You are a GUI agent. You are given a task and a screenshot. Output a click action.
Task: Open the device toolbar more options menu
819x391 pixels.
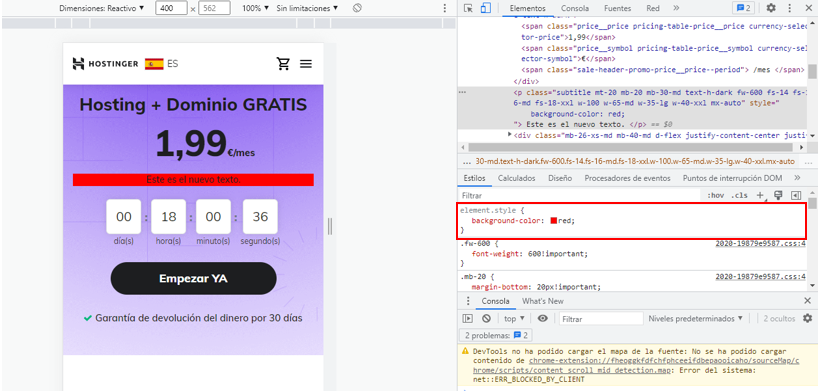pos(444,8)
